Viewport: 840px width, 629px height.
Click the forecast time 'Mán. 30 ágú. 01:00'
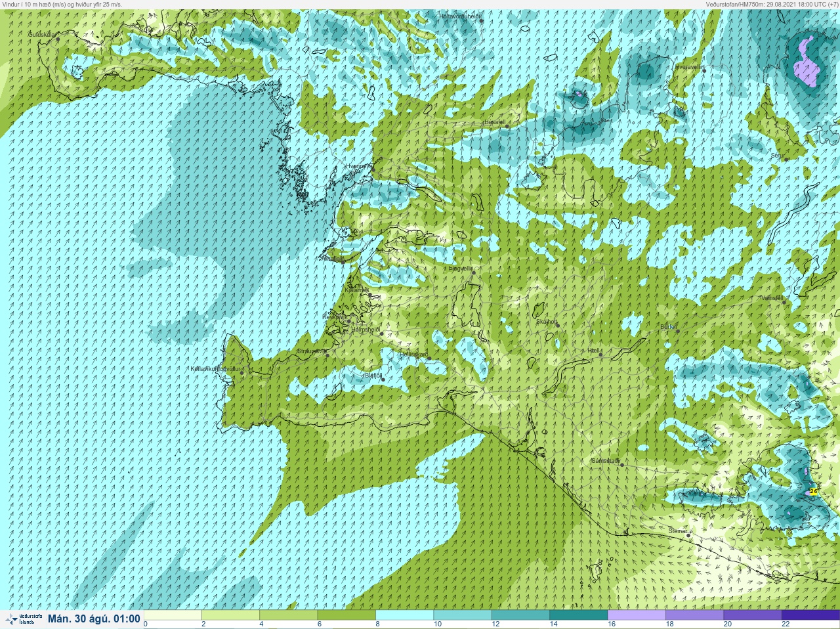pyautogui.click(x=94, y=618)
